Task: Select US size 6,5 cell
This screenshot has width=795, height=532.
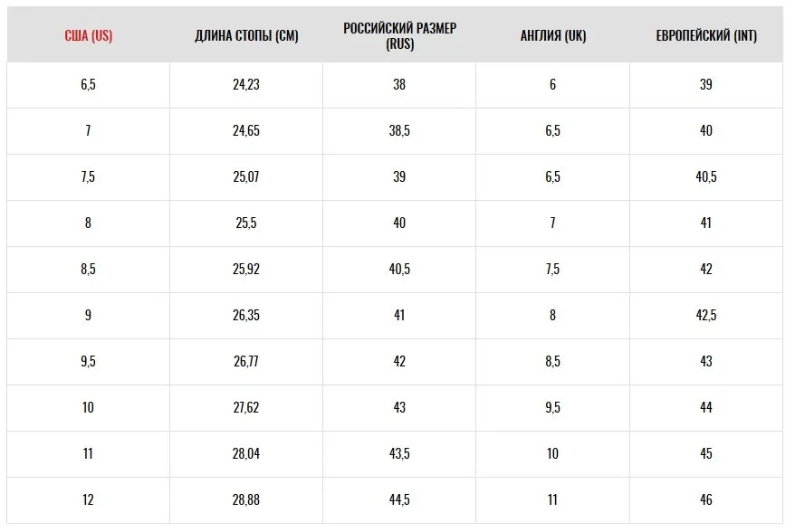Action: [x=88, y=85]
